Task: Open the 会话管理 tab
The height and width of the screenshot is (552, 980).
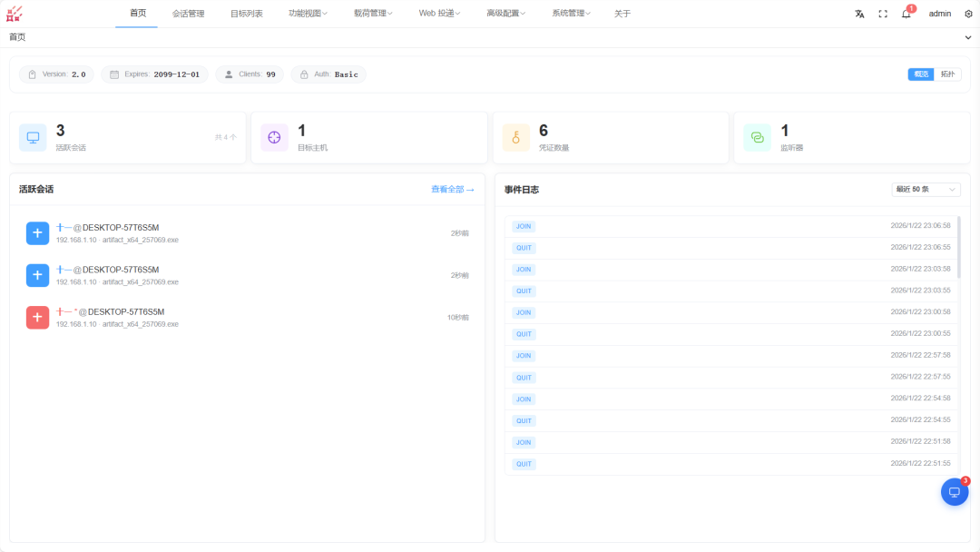Action: (188, 14)
